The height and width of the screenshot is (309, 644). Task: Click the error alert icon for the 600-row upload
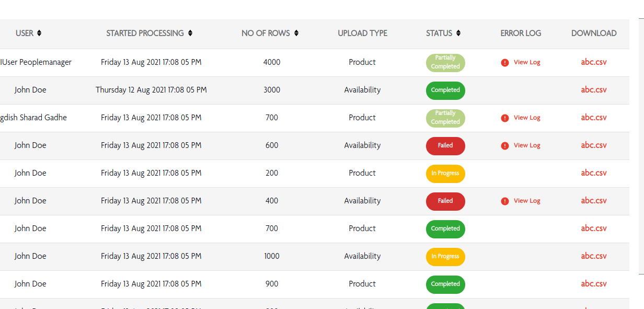[505, 146]
